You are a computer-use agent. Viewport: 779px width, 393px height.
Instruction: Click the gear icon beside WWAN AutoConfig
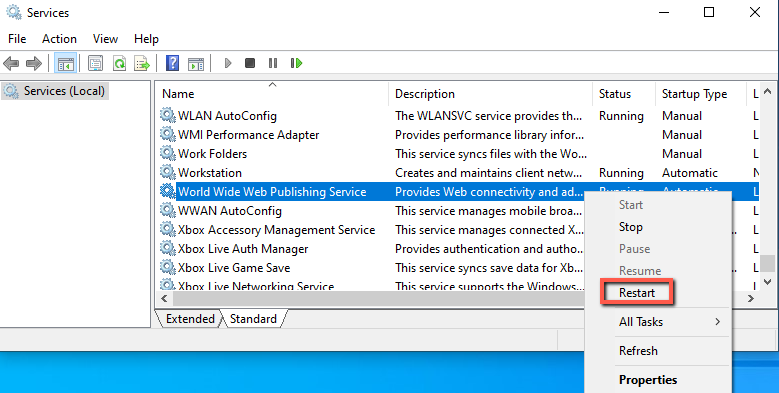pos(168,210)
